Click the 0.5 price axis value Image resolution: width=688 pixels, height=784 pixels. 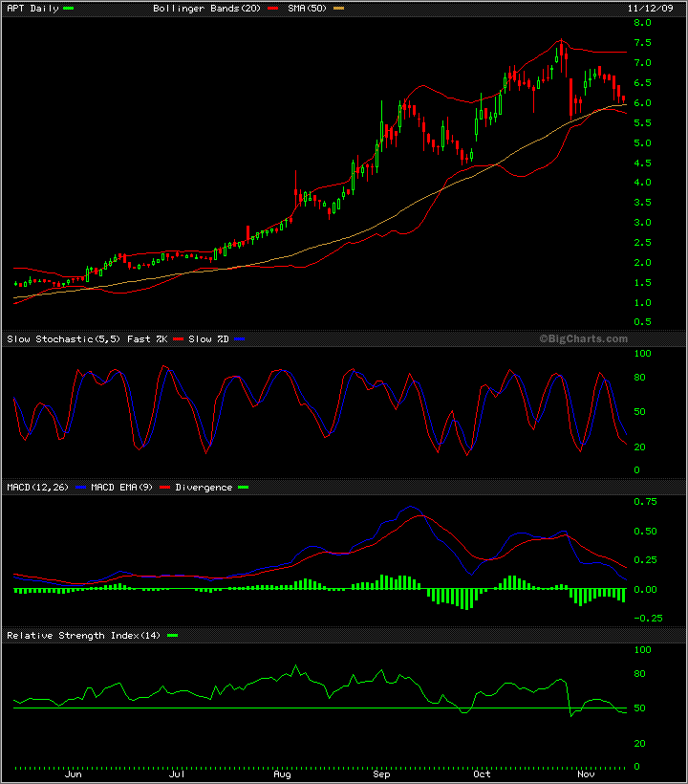tap(642, 322)
